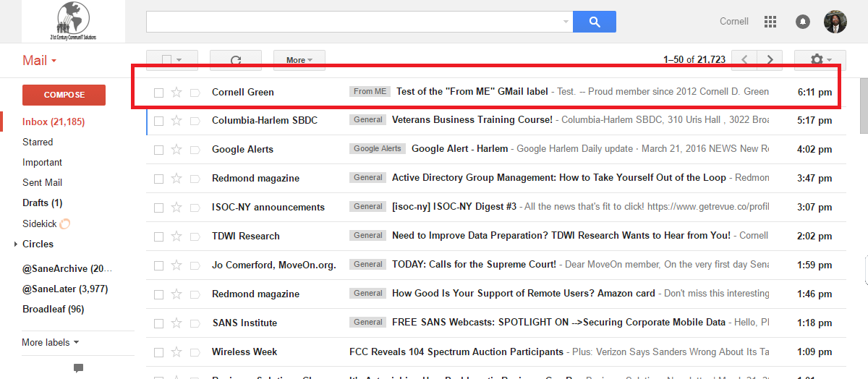The width and height of the screenshot is (868, 379).
Task: Mark Wireless Week email important
Action: pos(194,352)
